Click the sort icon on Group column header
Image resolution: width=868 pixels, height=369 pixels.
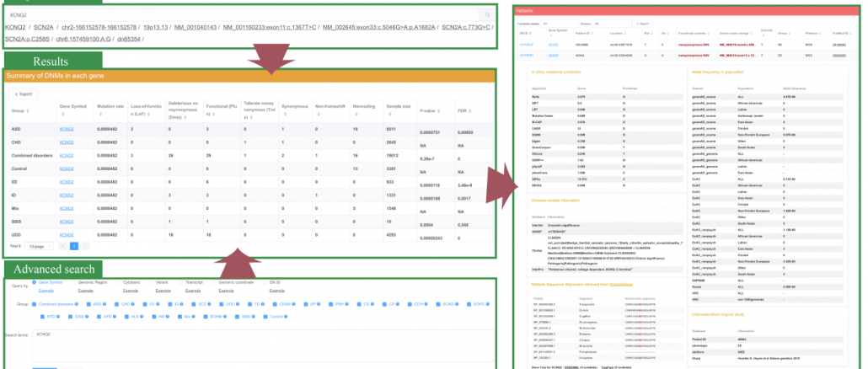[26, 111]
